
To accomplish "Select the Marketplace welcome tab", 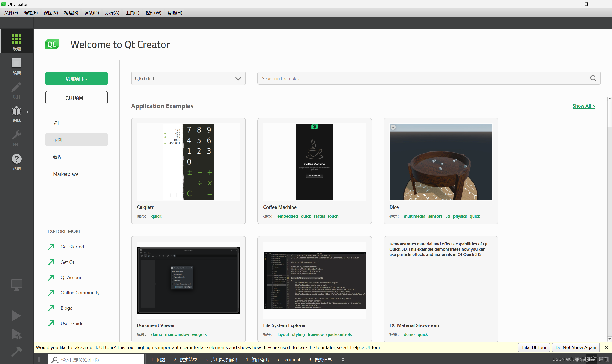I will pos(76,174).
